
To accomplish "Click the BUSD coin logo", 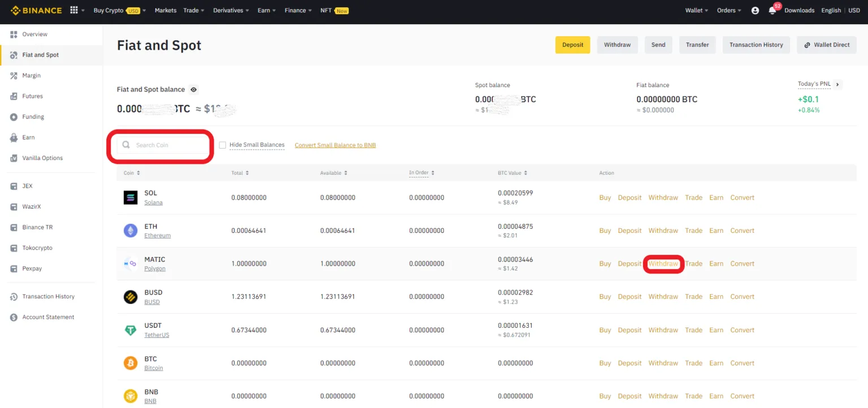I will [x=131, y=297].
